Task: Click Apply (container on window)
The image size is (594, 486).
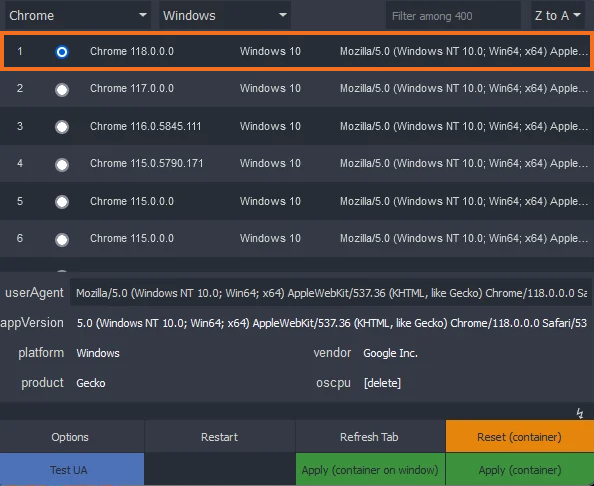Action: (x=370, y=469)
